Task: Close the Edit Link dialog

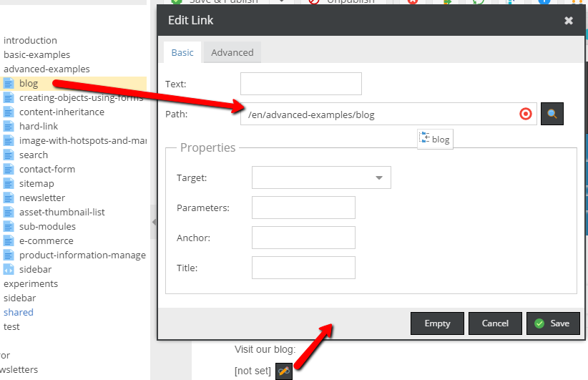Action: [x=569, y=21]
